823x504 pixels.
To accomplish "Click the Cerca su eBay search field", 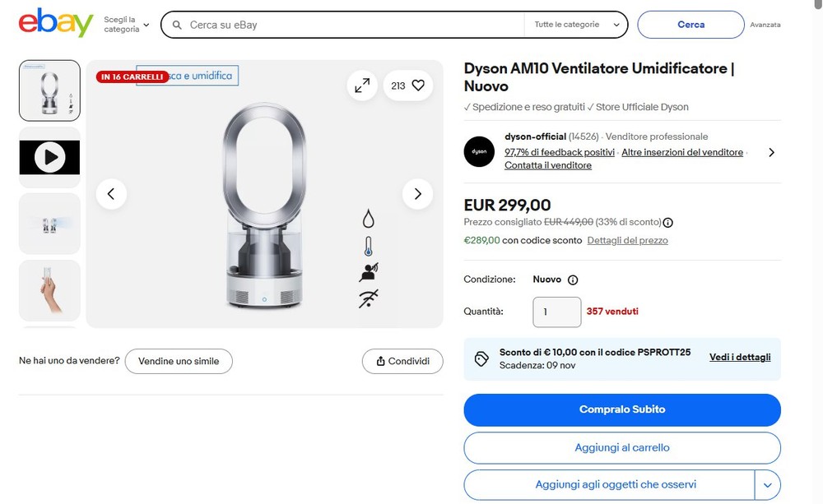I will (354, 25).
